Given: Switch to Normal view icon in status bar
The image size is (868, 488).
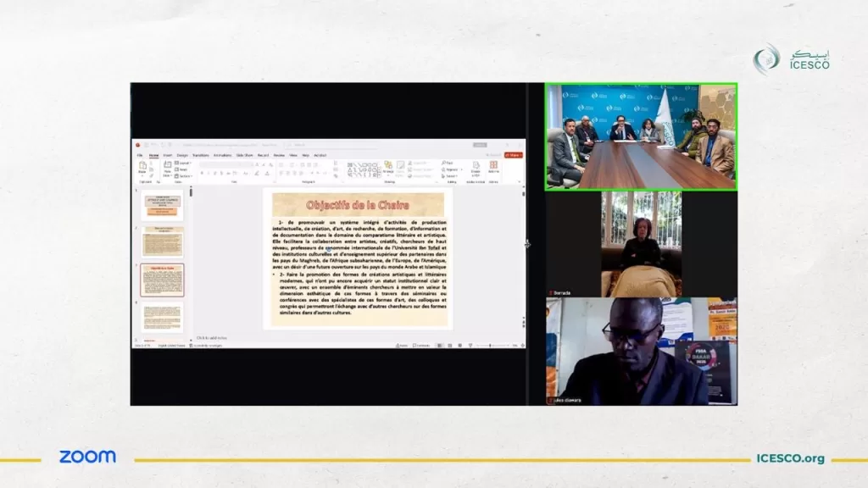Looking at the screenshot, I should pyautogui.click(x=438, y=345).
